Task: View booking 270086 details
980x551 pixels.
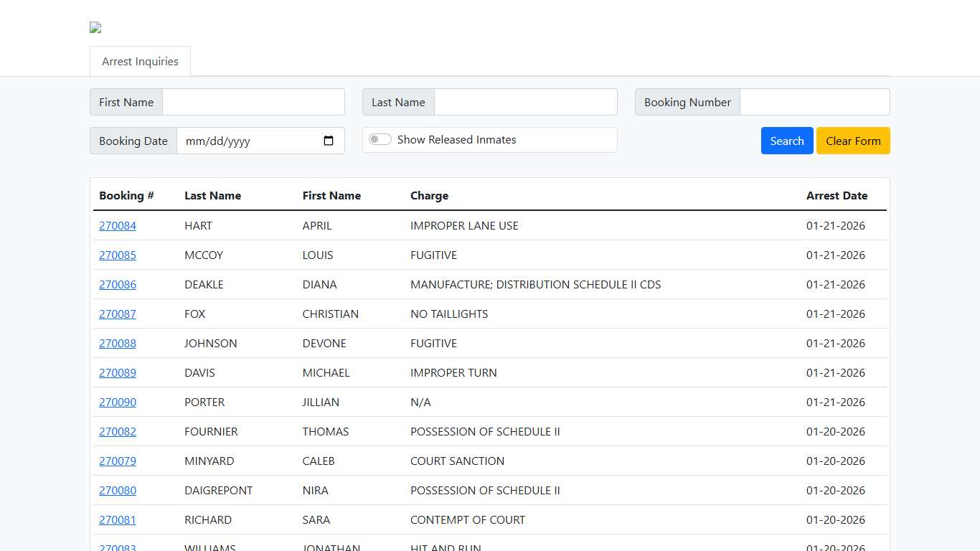Action: 118,285
